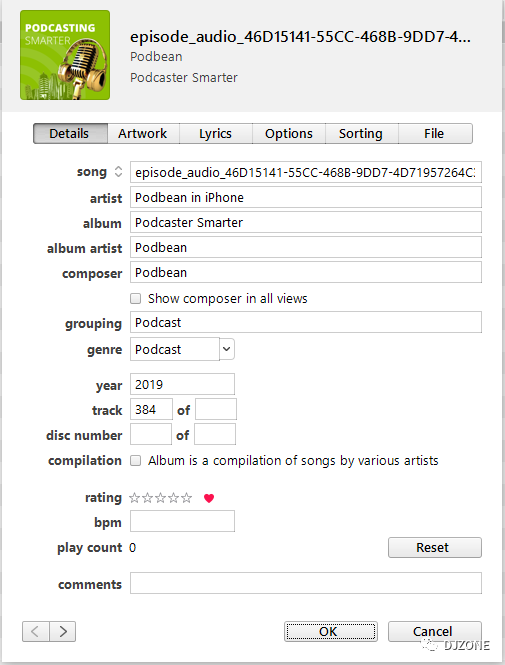This screenshot has width=505, height=665.
Task: Enable Show composer in all views
Action: 135,299
